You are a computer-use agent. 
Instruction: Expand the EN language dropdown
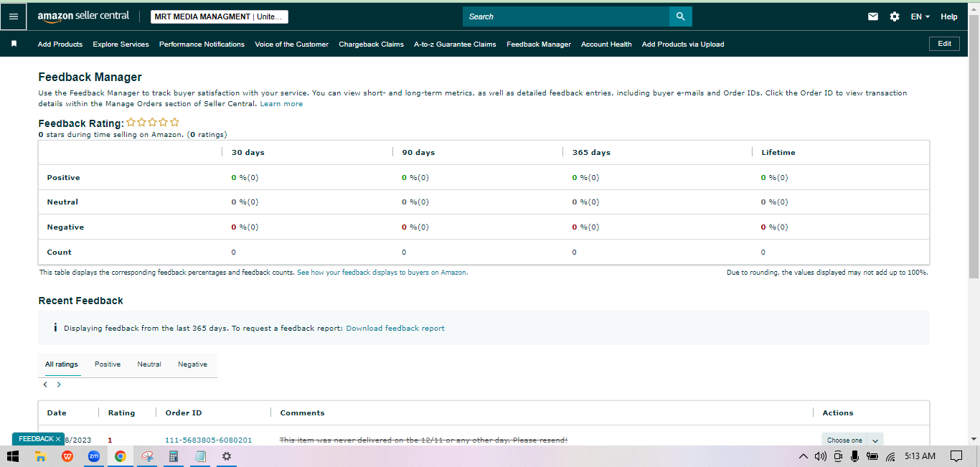[x=920, y=16]
